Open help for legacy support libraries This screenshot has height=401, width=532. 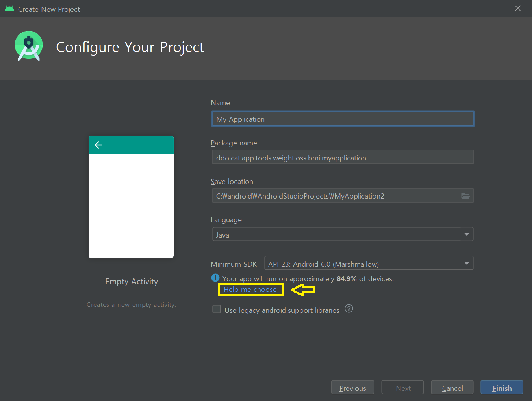[348, 309]
